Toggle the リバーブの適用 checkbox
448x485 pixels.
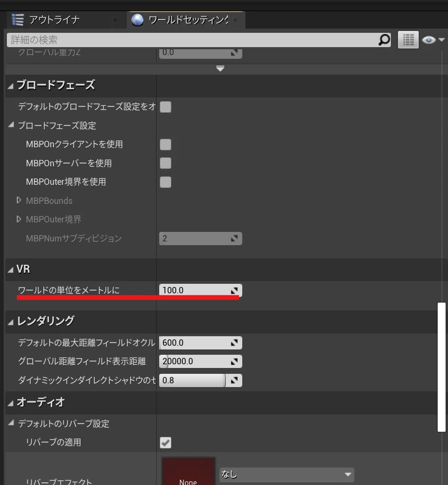pyautogui.click(x=166, y=443)
